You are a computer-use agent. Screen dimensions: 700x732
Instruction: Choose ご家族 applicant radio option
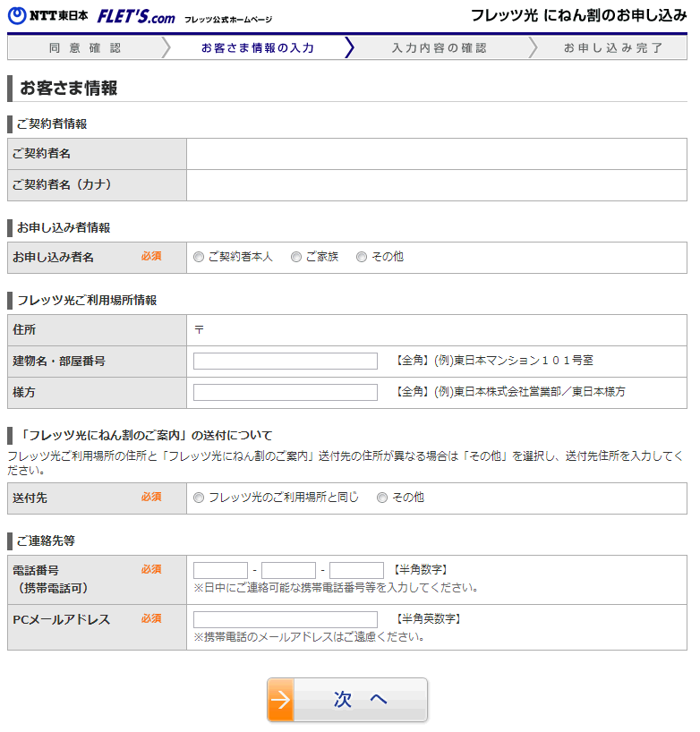coord(296,257)
